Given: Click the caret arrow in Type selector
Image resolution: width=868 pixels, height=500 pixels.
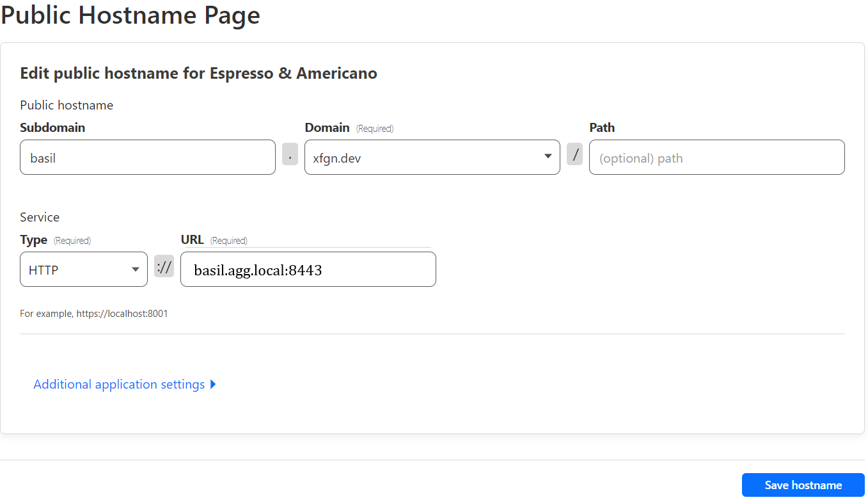Looking at the screenshot, I should 136,270.
